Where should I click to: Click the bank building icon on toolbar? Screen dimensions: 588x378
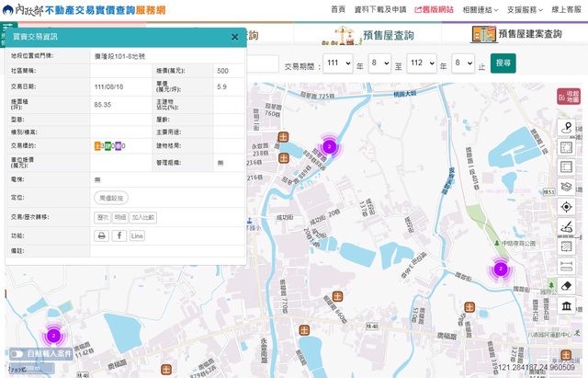566,306
